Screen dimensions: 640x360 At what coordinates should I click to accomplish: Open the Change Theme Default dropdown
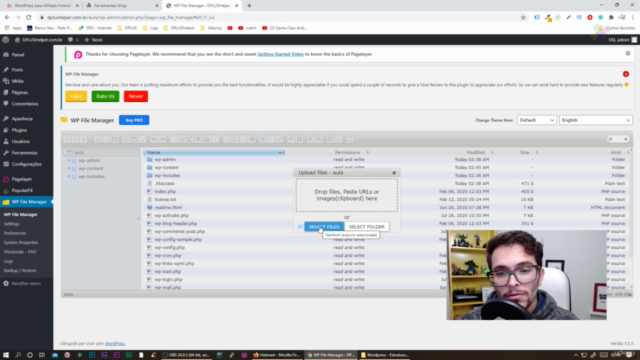(536, 120)
